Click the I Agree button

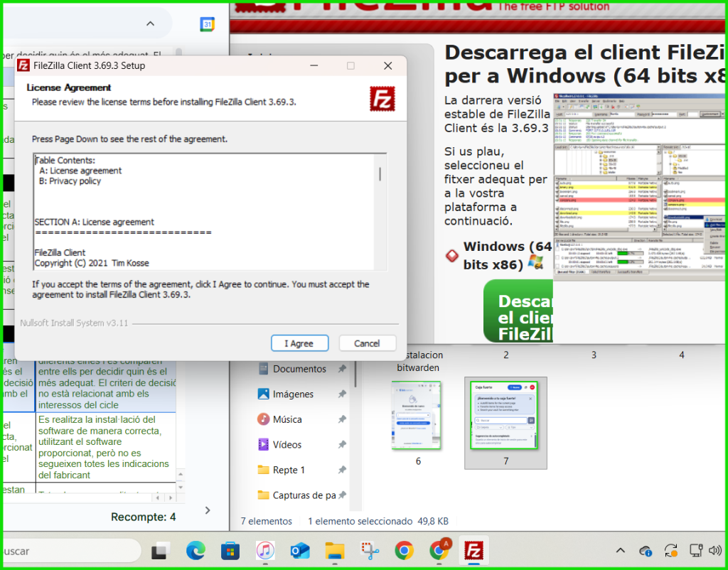coord(299,343)
